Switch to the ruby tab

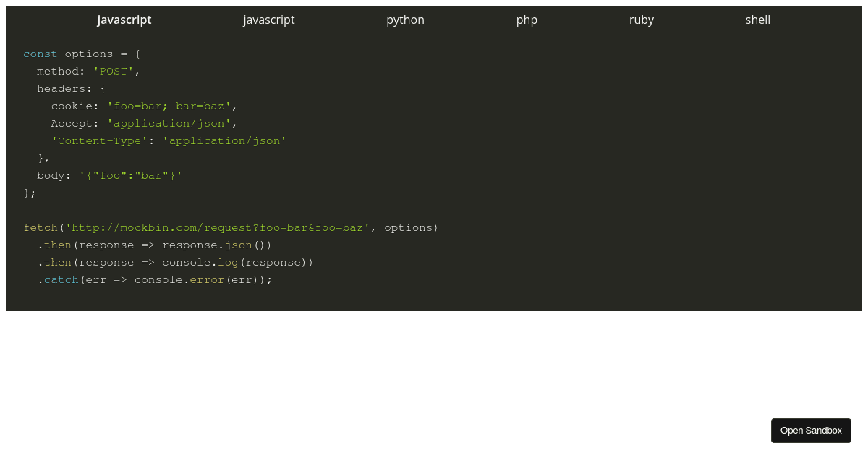pos(641,20)
